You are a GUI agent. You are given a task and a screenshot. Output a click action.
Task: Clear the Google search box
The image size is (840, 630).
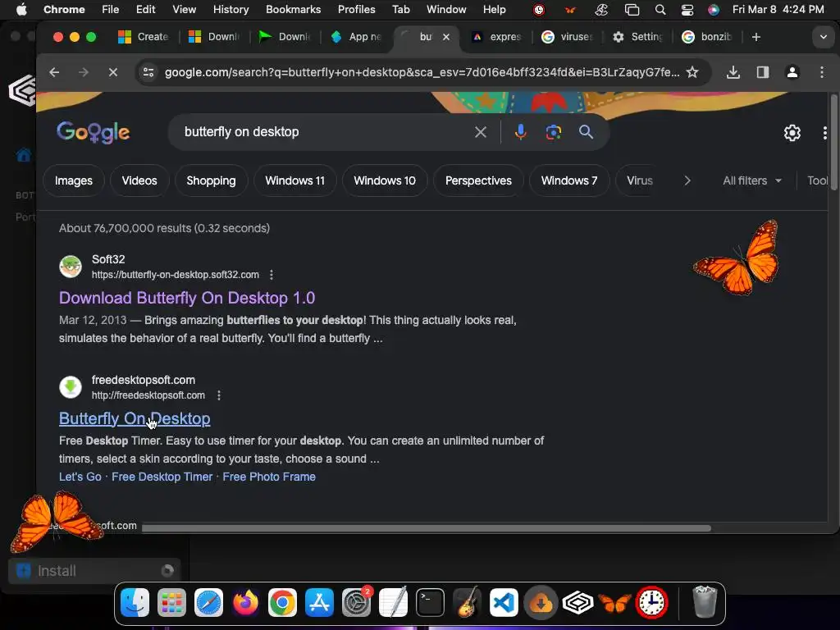(x=481, y=132)
